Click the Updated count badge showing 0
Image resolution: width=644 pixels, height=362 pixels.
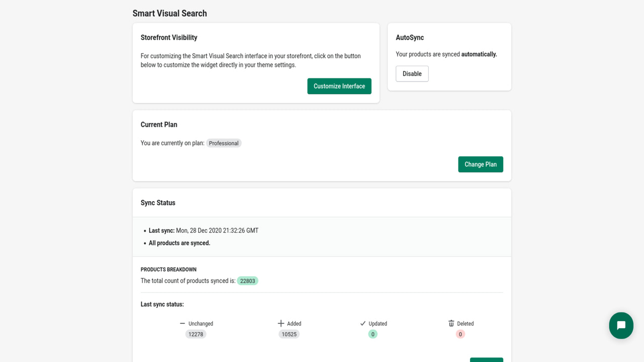click(x=372, y=334)
